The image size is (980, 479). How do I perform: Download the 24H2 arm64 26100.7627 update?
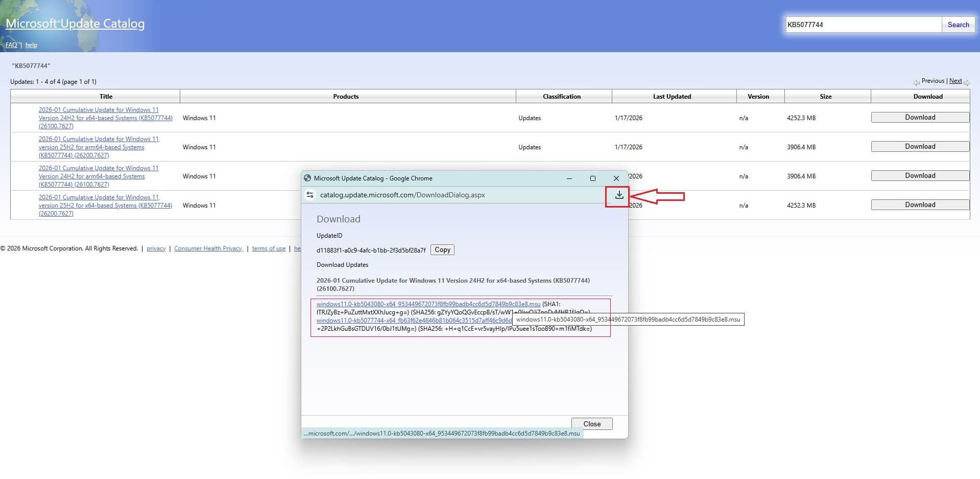click(920, 175)
